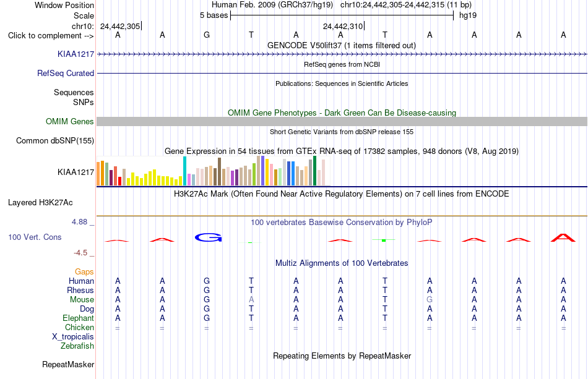The width and height of the screenshot is (588, 379).
Task: Click Short Genetic Variants from dbSNP title
Action: click(342, 132)
